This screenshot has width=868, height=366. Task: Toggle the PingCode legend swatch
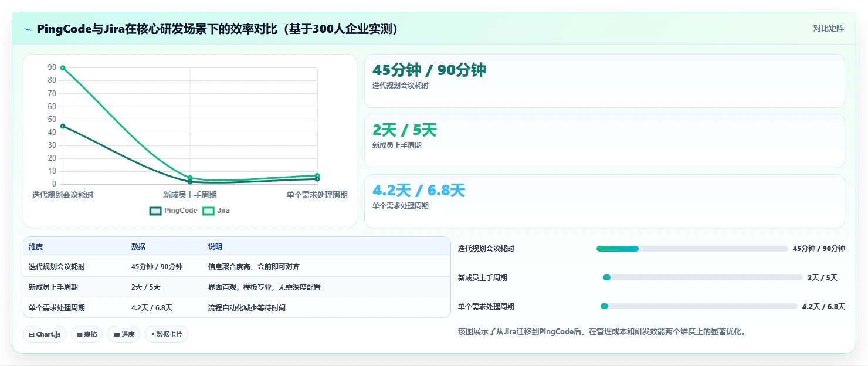[155, 211]
